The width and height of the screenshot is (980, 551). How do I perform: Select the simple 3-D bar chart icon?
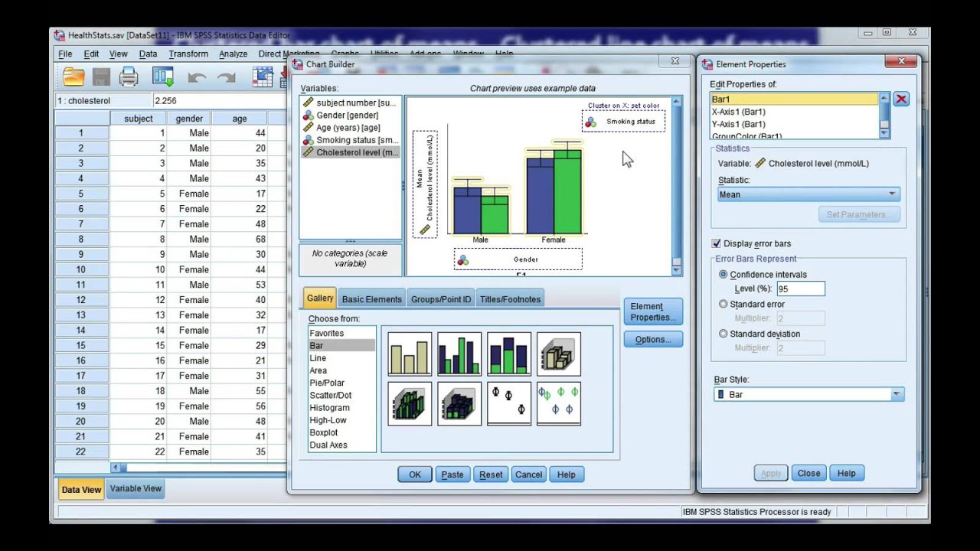pos(559,354)
